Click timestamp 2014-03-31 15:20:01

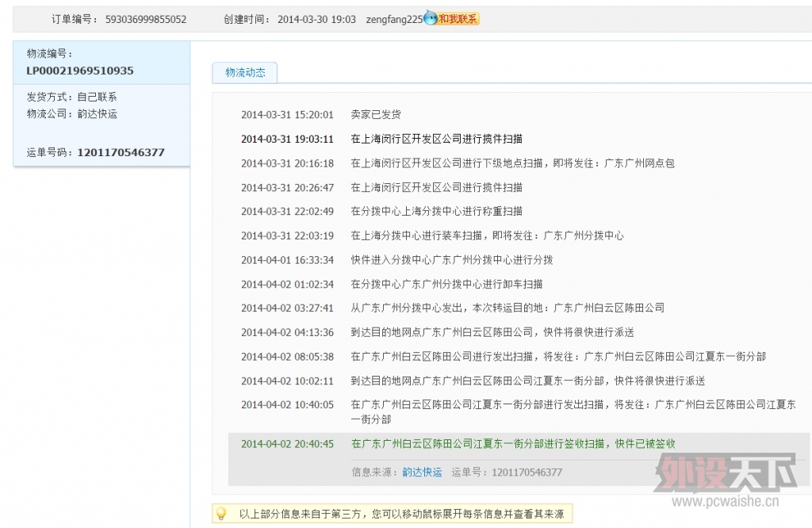click(287, 114)
